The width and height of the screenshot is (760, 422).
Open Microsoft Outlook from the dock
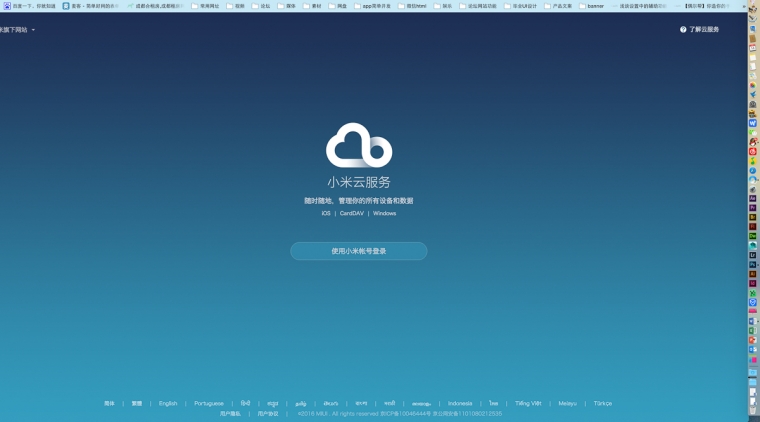click(x=753, y=349)
